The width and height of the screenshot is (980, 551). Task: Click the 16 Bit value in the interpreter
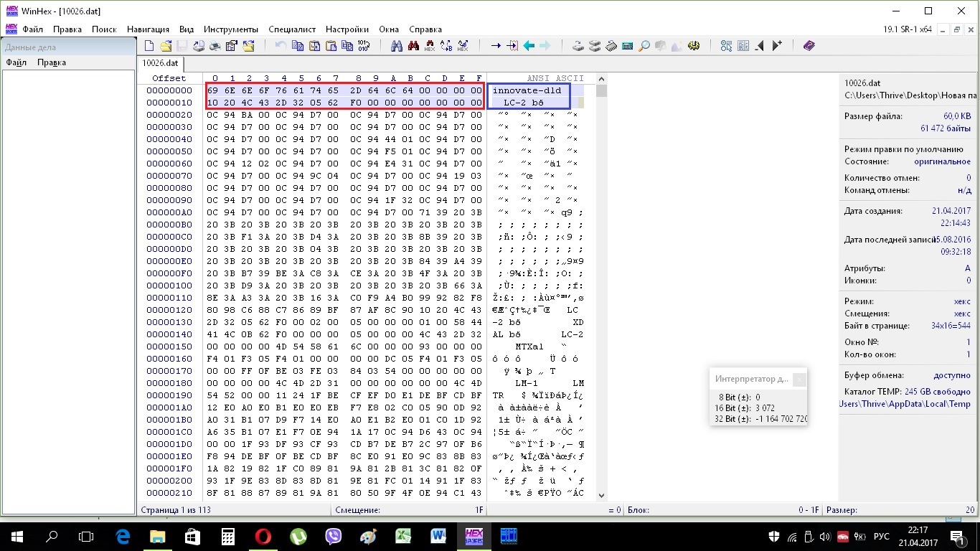(765, 408)
